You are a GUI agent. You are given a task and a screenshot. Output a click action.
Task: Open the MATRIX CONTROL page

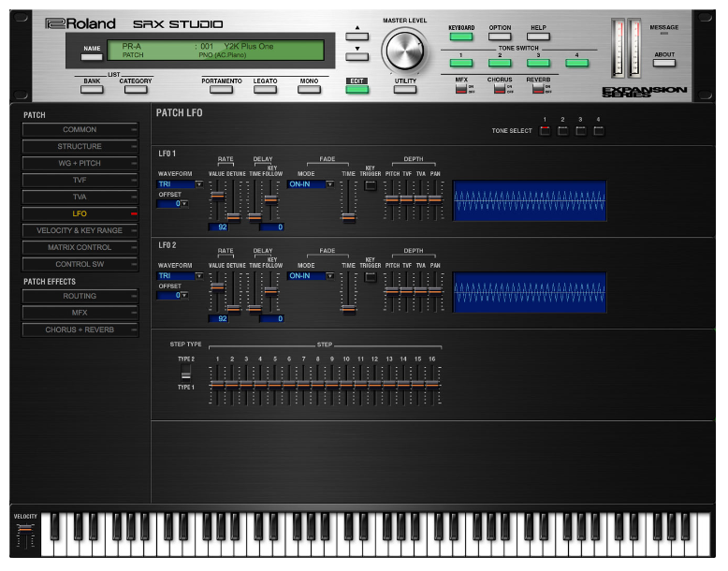[x=80, y=247]
